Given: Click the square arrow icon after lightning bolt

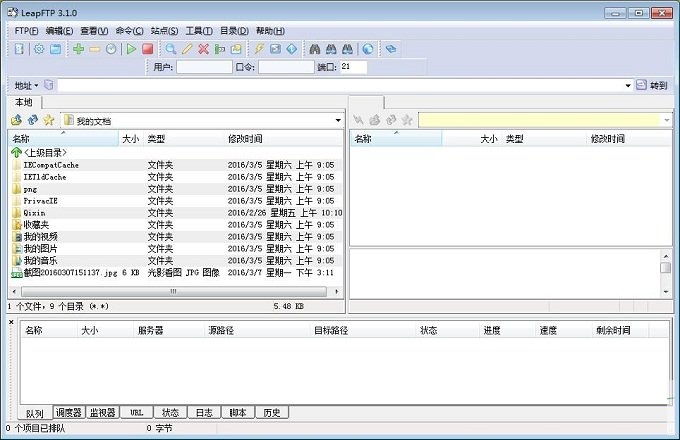Looking at the screenshot, I should [275, 49].
